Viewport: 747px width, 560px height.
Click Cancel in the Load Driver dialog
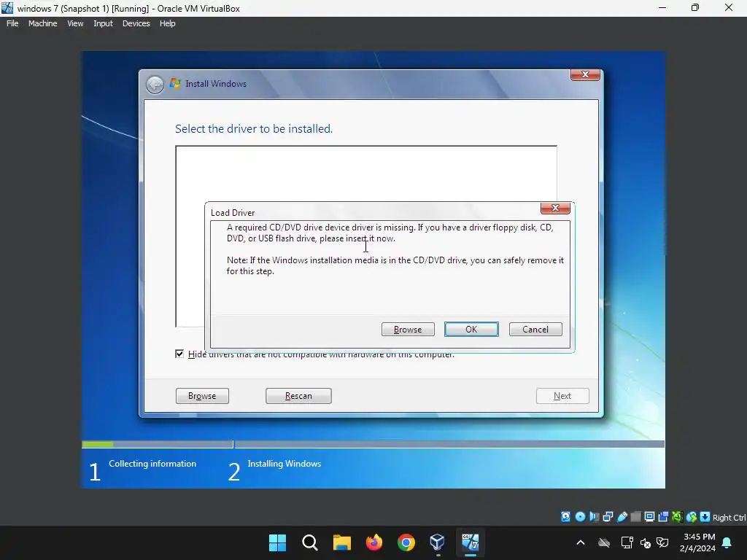click(x=535, y=330)
